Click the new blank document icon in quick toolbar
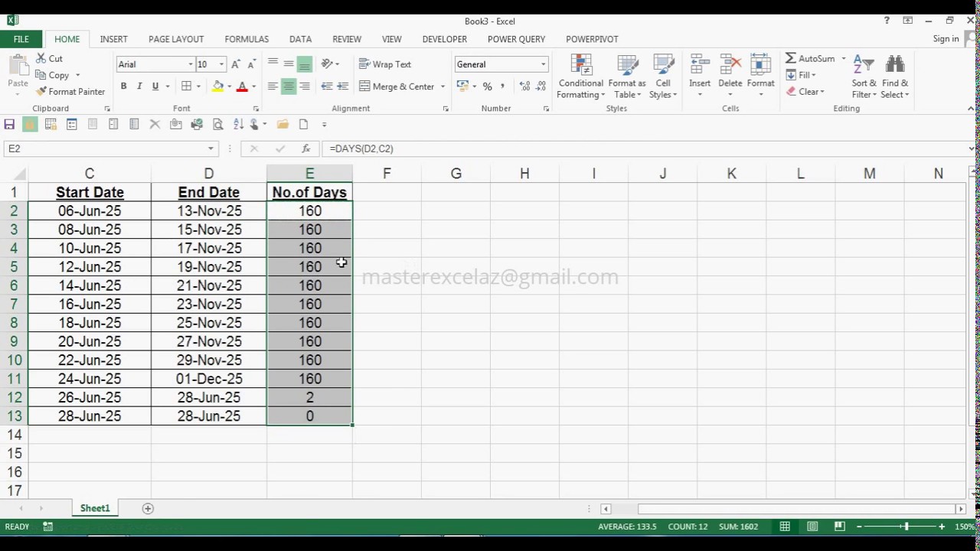The image size is (980, 551). (x=303, y=124)
